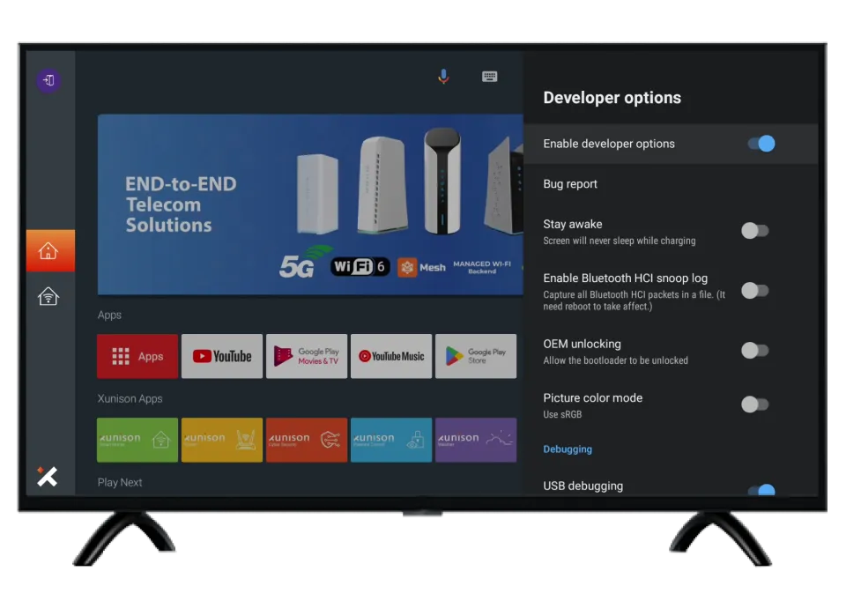Screen dimensions: 846x616
Task: Open the green Xunison Smart Home tile
Action: pos(137,440)
